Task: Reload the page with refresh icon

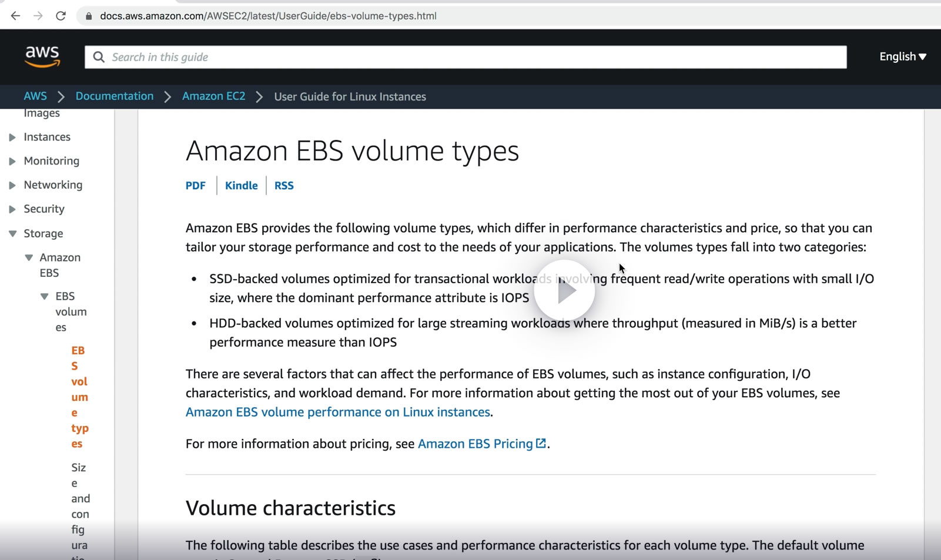Action: tap(61, 16)
